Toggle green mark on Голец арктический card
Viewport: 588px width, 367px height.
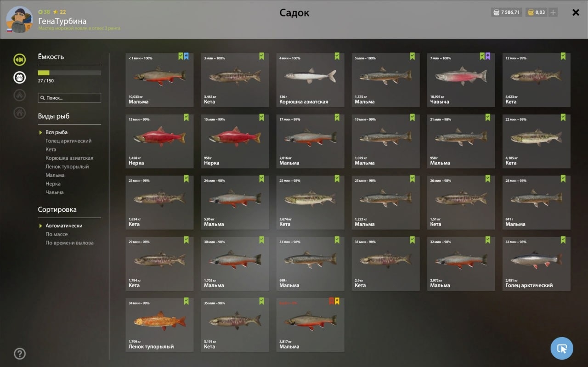tap(563, 240)
